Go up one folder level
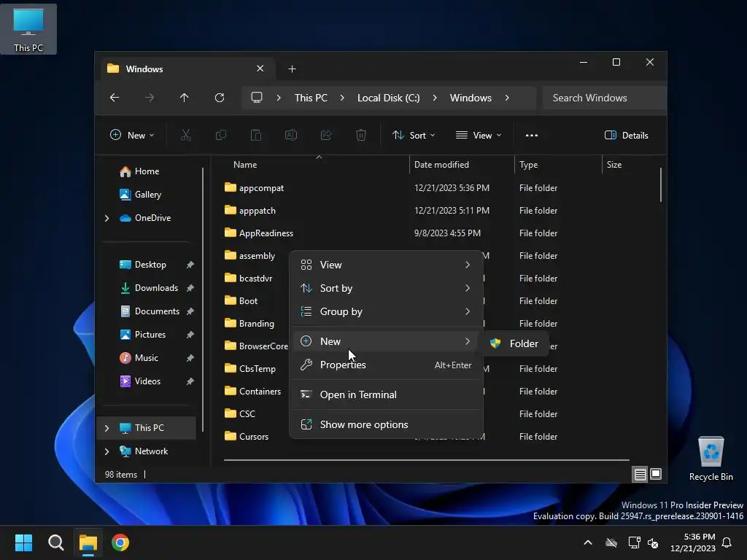 (185, 98)
